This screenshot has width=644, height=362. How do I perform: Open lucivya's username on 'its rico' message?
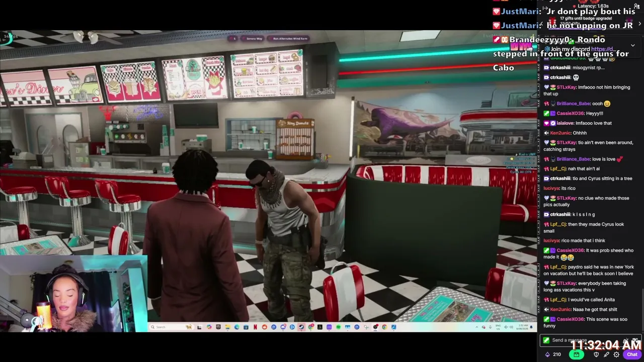551,188
